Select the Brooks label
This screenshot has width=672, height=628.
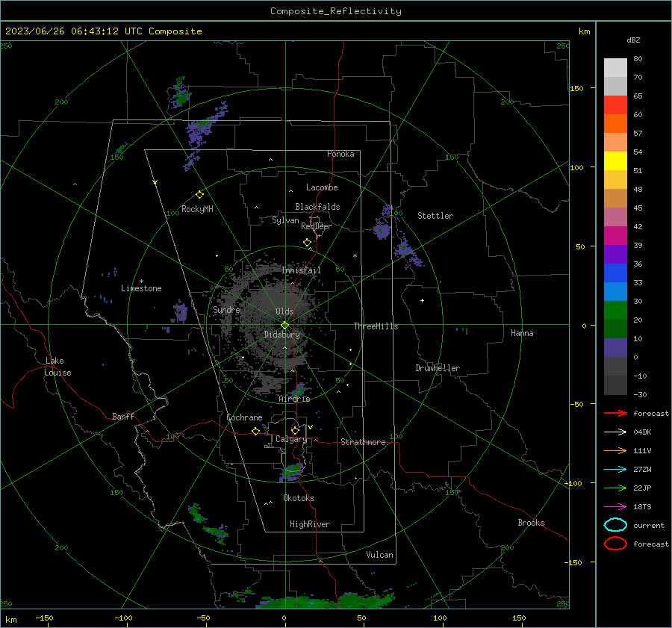pos(531,523)
